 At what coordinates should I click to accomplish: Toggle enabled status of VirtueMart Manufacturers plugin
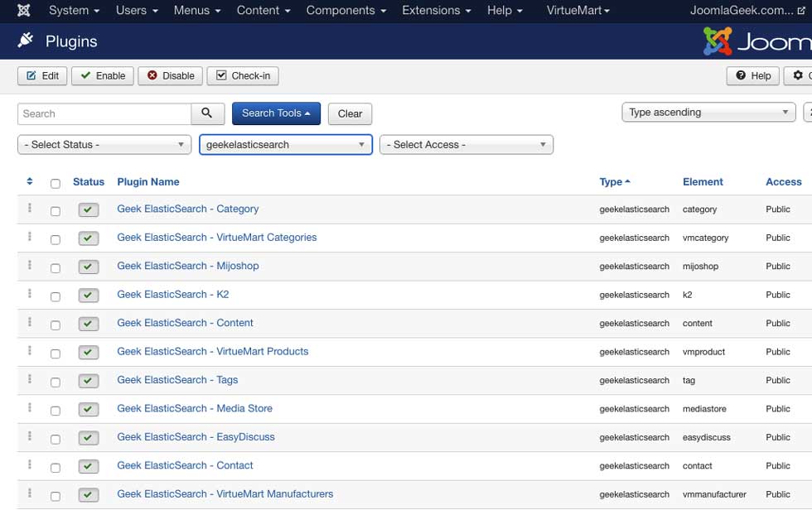[x=89, y=494]
